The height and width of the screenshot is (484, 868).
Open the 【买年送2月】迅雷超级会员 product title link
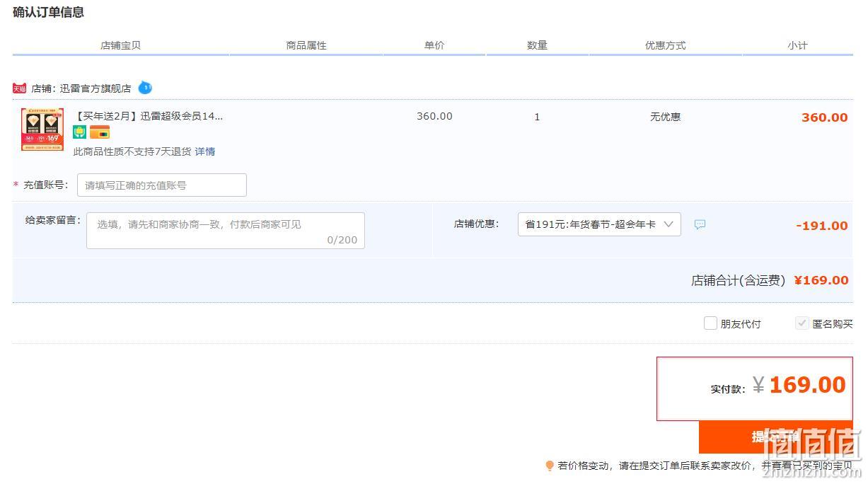(x=148, y=116)
